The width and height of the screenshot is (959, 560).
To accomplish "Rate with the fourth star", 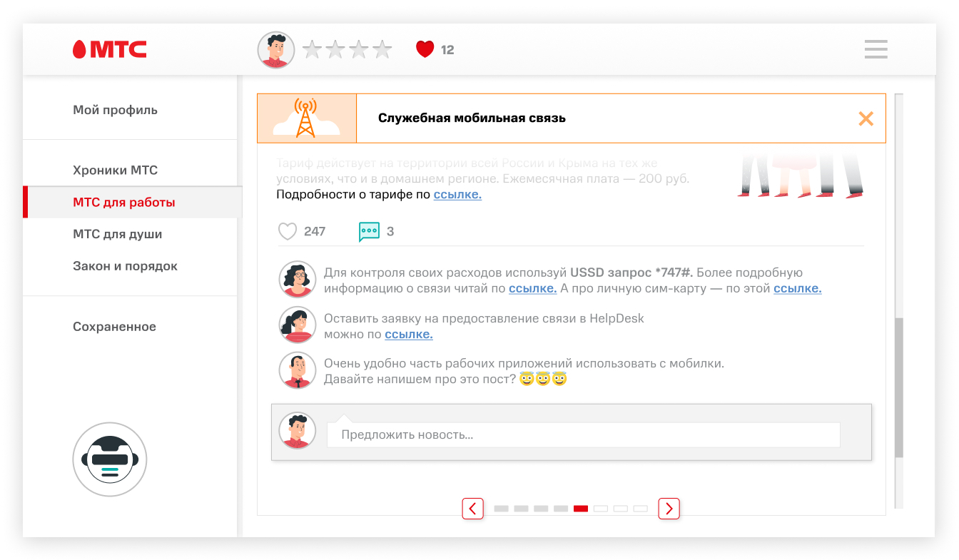I will [x=382, y=49].
